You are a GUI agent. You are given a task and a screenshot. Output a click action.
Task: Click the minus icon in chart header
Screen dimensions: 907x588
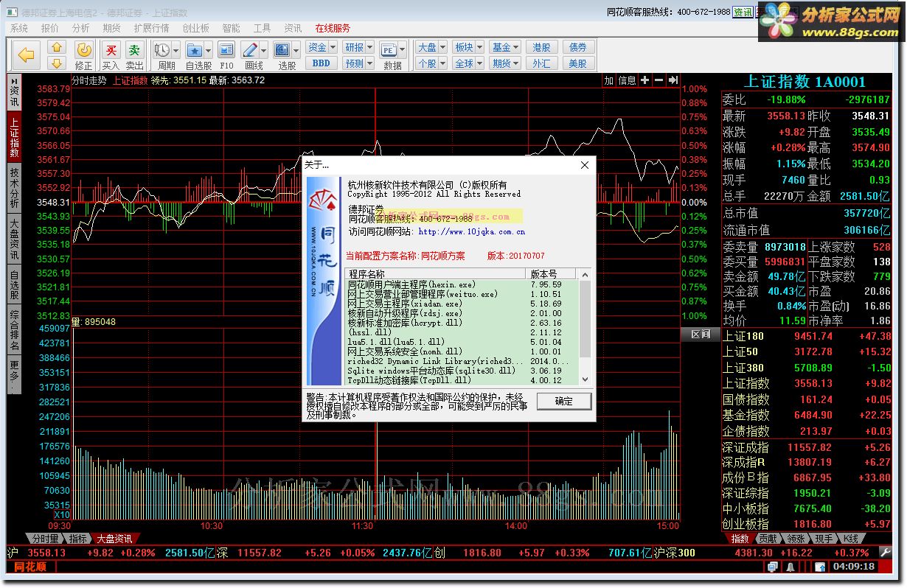(x=659, y=80)
